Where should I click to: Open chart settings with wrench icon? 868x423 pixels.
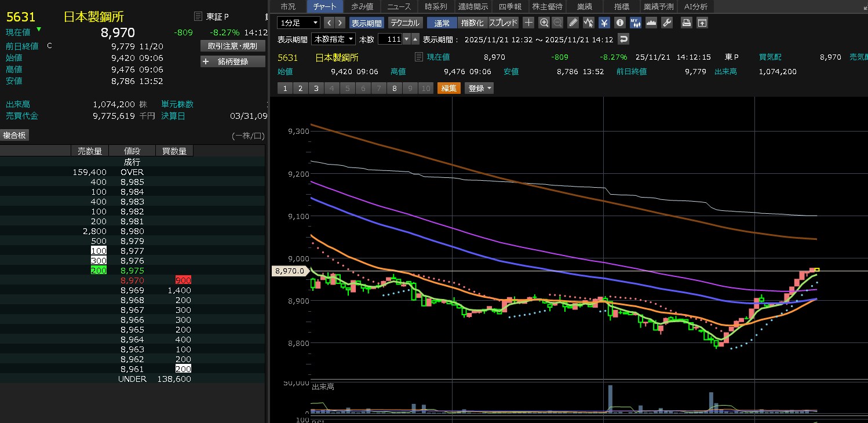pyautogui.click(x=666, y=23)
